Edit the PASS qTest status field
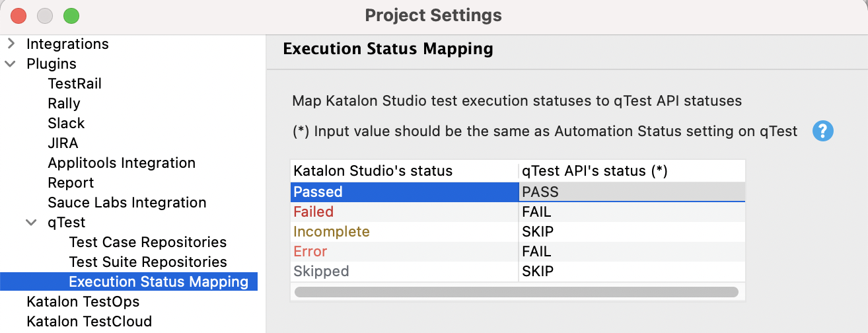868x333 pixels. coord(632,192)
